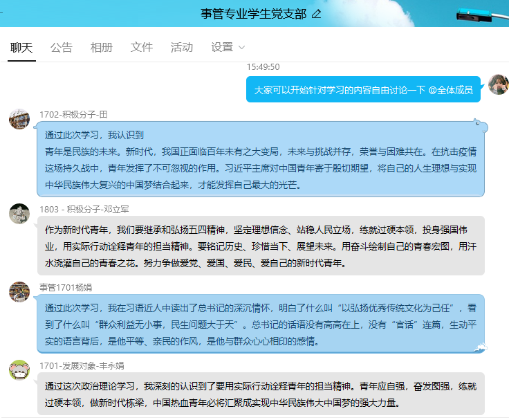
Task: Select the 活动 tab
Action: point(182,47)
